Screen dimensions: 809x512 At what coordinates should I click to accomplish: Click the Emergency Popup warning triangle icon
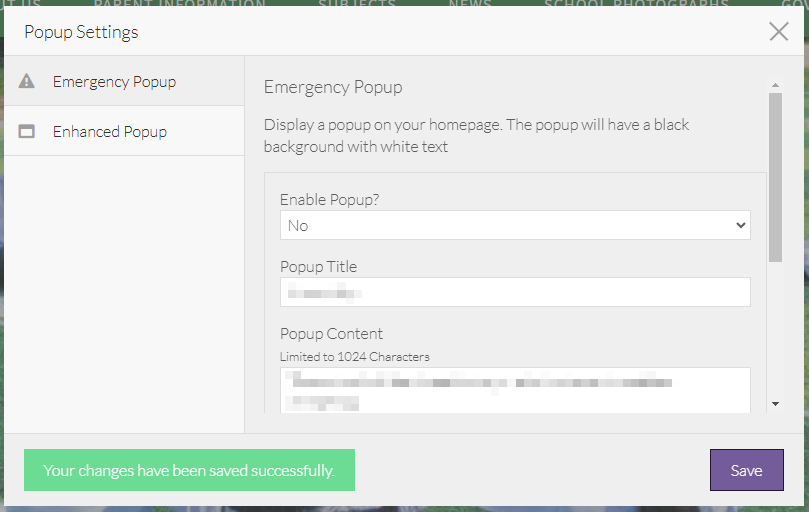27,81
